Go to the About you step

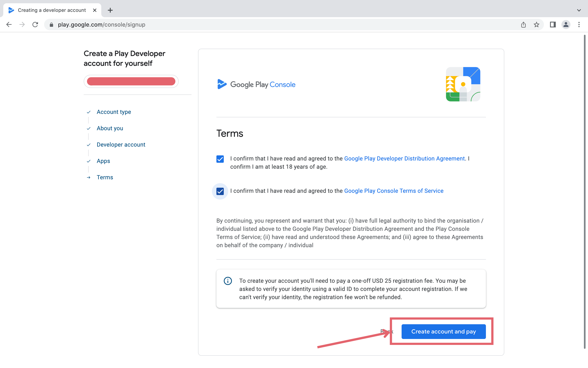point(110,128)
